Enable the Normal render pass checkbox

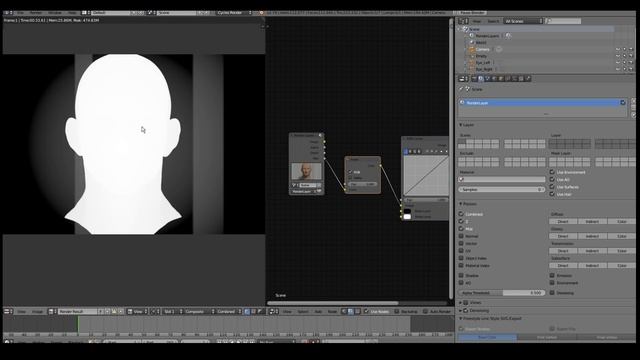tap(461, 236)
